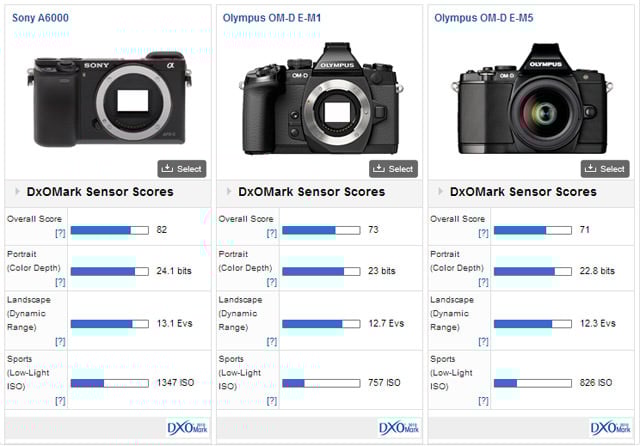The width and height of the screenshot is (640, 446).
Task: Select the 22.8 bits value
Action: tap(597, 271)
